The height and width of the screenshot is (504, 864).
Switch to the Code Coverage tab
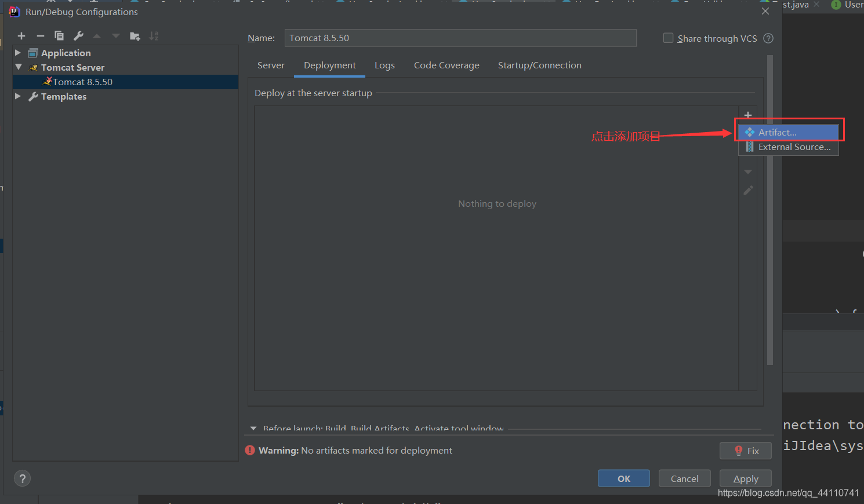pyautogui.click(x=446, y=65)
